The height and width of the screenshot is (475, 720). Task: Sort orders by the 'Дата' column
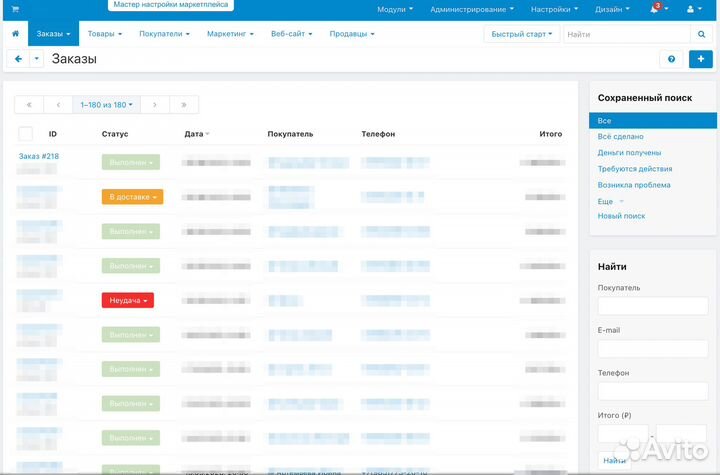pyautogui.click(x=196, y=134)
